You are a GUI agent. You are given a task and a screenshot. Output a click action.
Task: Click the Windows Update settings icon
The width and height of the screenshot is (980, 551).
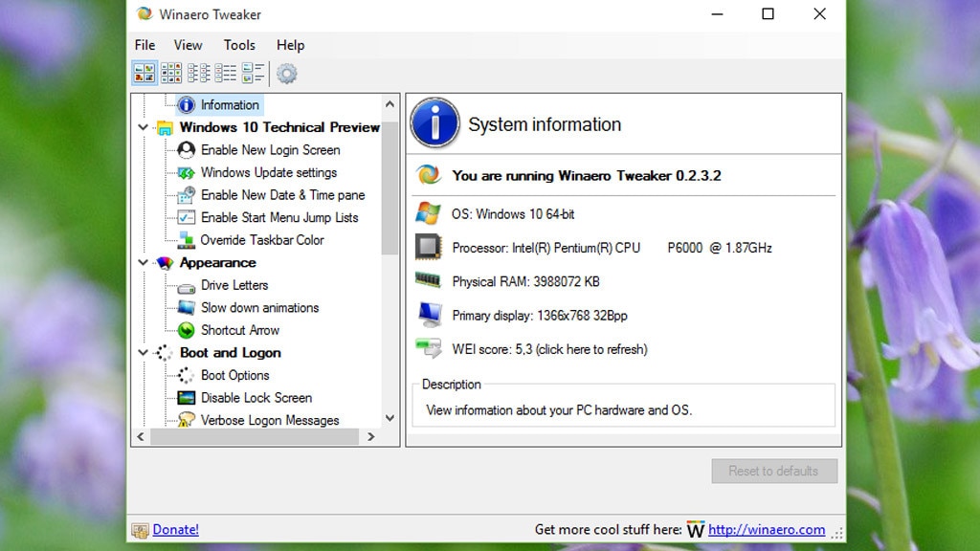pos(187,172)
